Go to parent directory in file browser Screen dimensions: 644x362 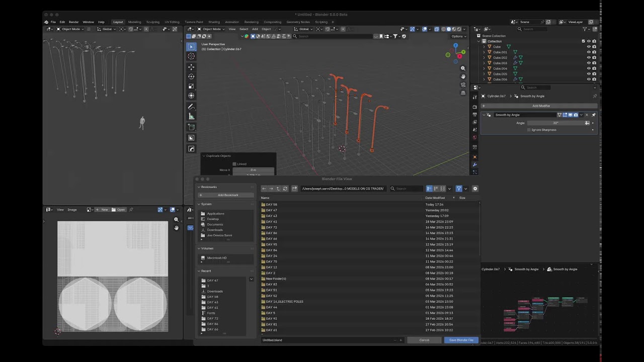point(278,189)
